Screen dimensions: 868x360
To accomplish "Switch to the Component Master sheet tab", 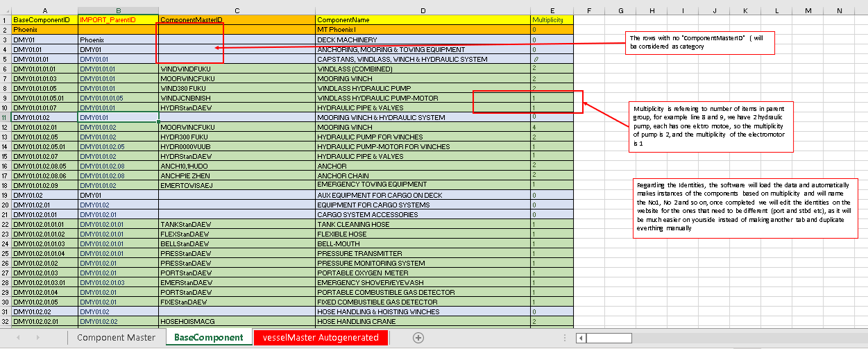I will pos(116,338).
